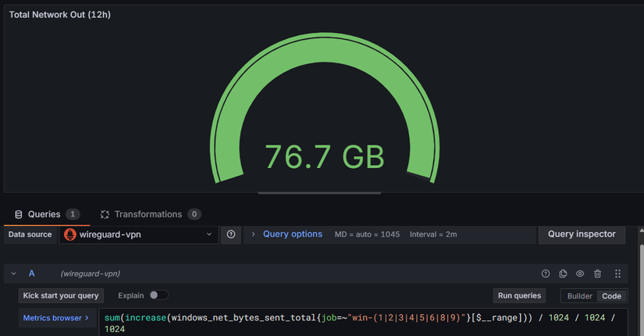Click the Queries database icon
The height and width of the screenshot is (336, 644).
pos(19,214)
